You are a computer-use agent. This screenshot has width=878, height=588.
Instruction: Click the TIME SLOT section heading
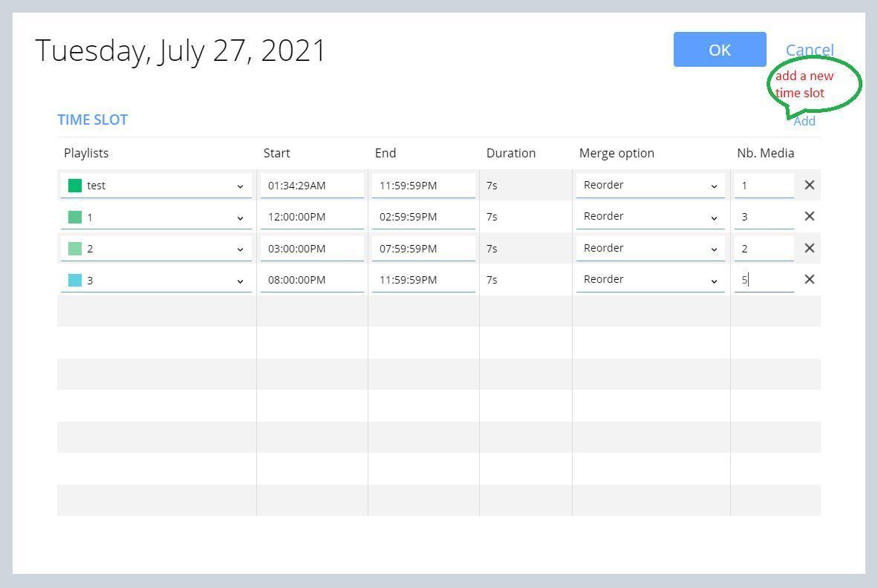(x=92, y=120)
